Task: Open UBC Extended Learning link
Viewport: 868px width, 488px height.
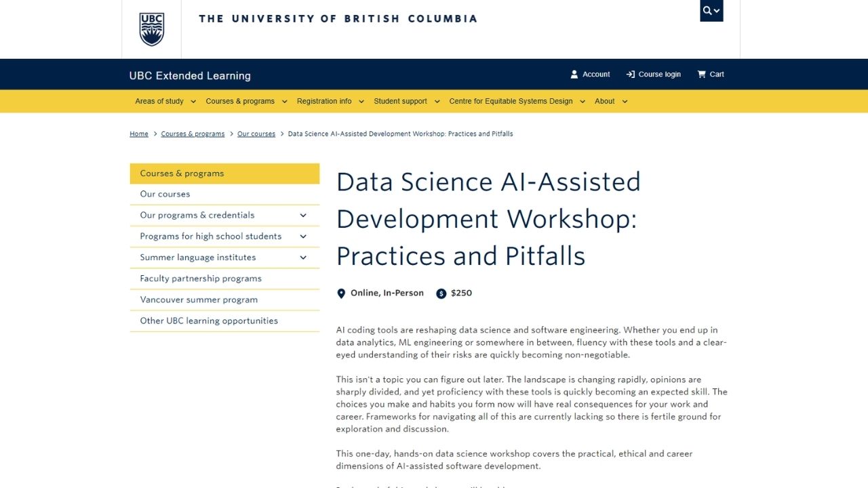Action: (190, 76)
